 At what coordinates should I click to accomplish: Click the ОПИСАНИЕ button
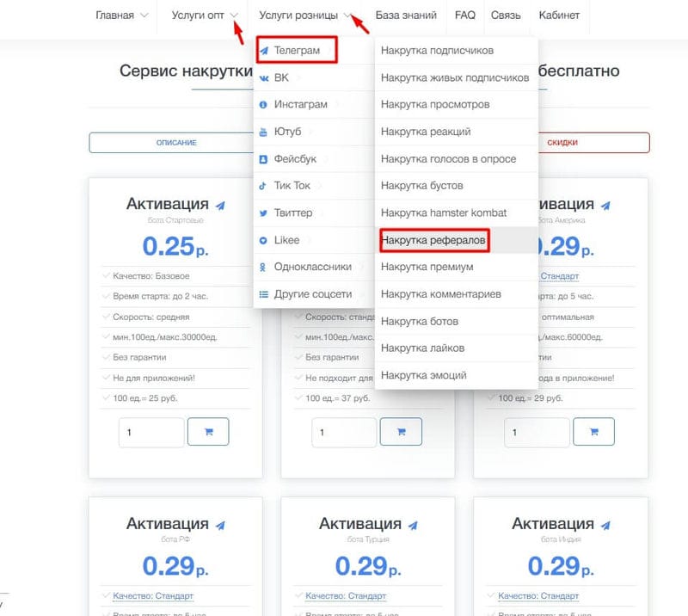click(x=176, y=143)
